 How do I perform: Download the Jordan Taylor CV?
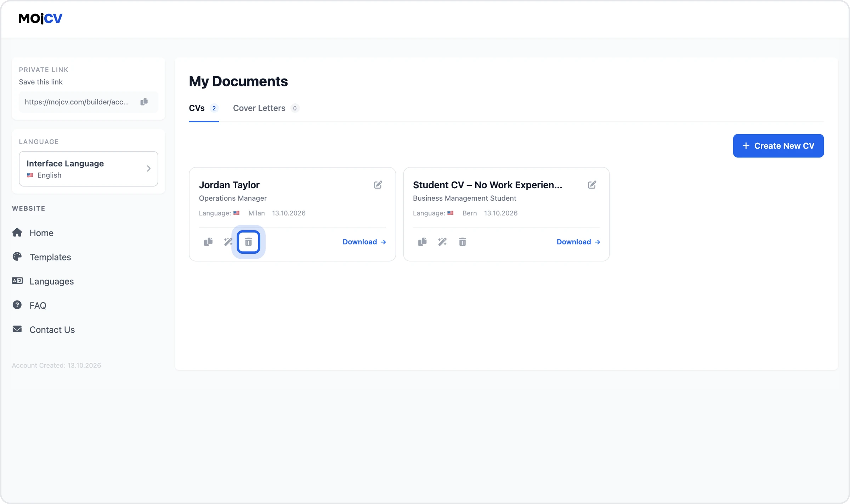click(x=364, y=242)
